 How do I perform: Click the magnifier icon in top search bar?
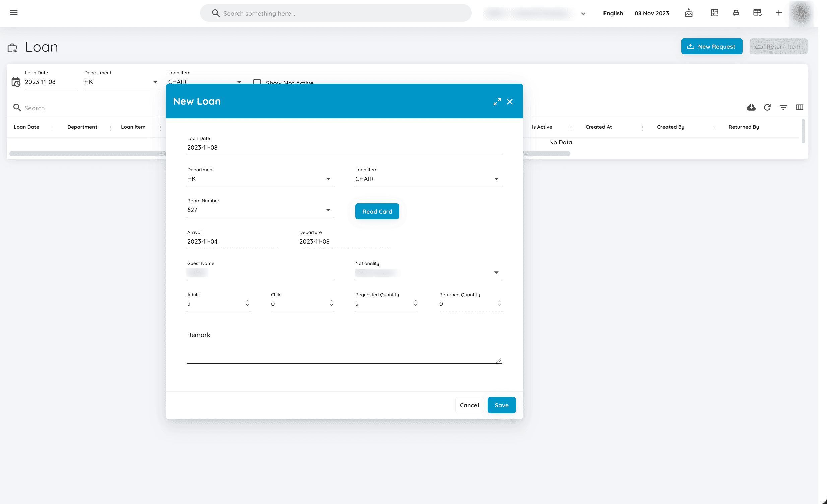(216, 13)
